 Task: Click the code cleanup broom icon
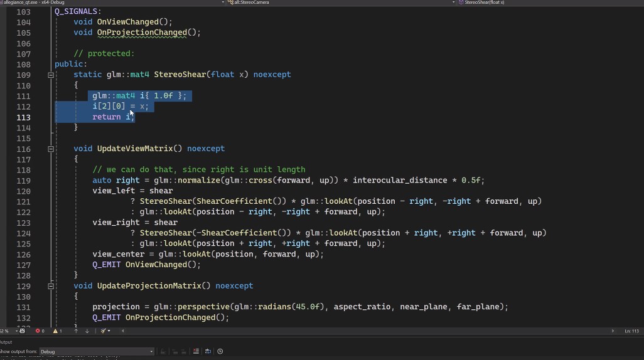102,331
